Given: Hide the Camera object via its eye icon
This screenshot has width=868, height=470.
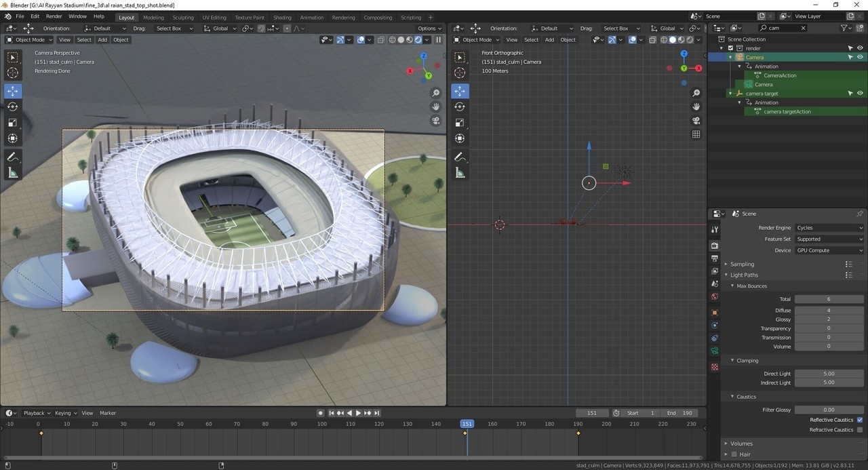Looking at the screenshot, I should (x=860, y=57).
